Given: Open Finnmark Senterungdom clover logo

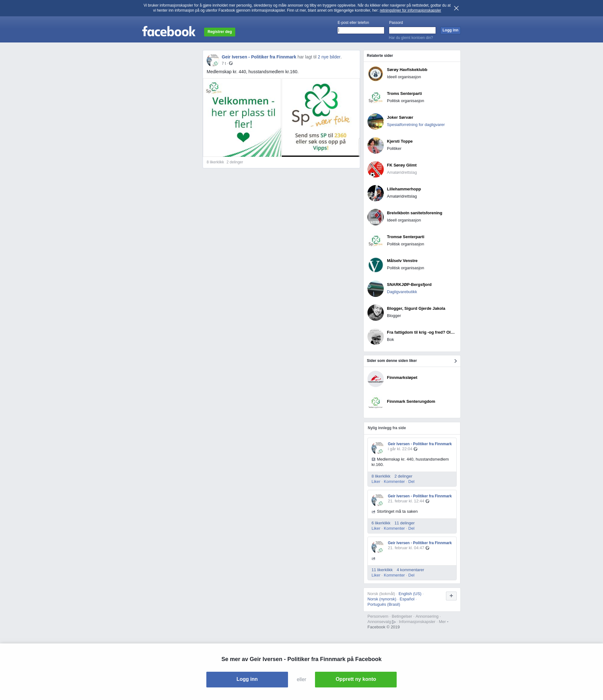Looking at the screenshot, I should click(375, 403).
